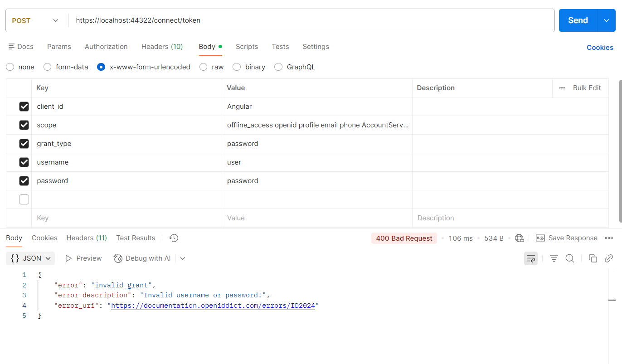
Task: Copy response body to clipboard
Action: 593,258
